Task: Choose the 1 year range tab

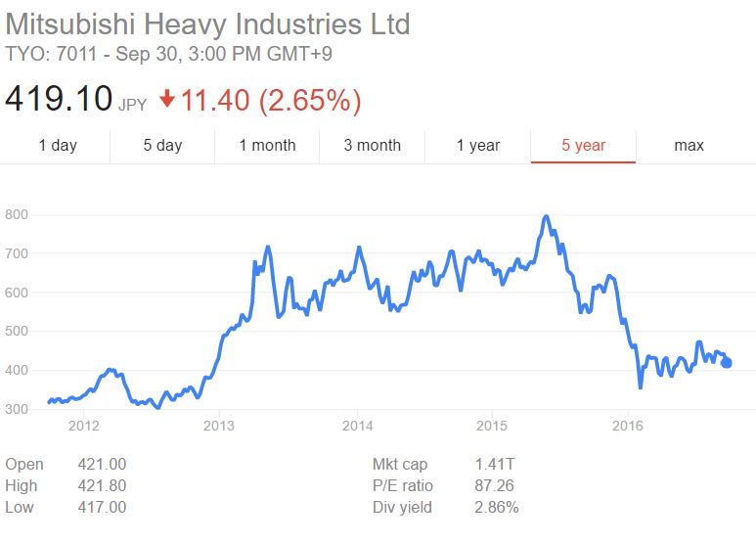Action: click(477, 146)
